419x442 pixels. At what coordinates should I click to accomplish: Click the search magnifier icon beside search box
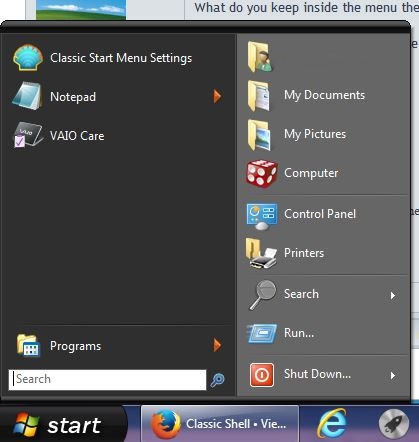pos(218,380)
